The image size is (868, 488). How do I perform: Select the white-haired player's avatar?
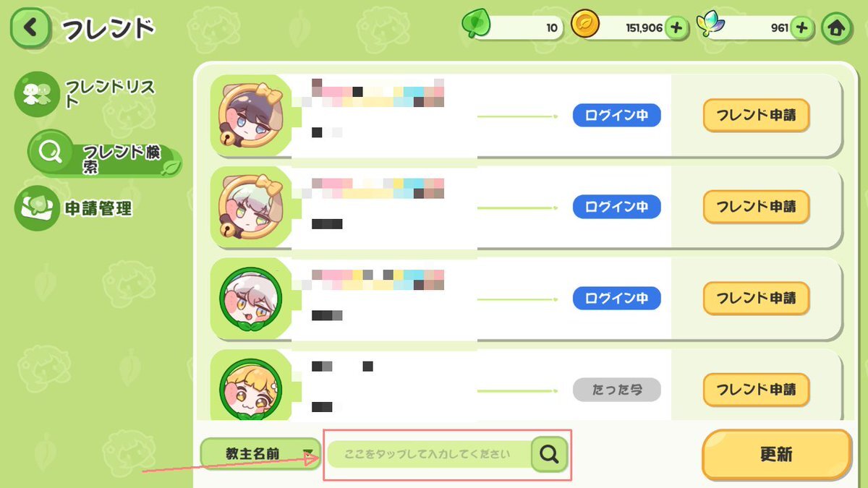point(250,299)
